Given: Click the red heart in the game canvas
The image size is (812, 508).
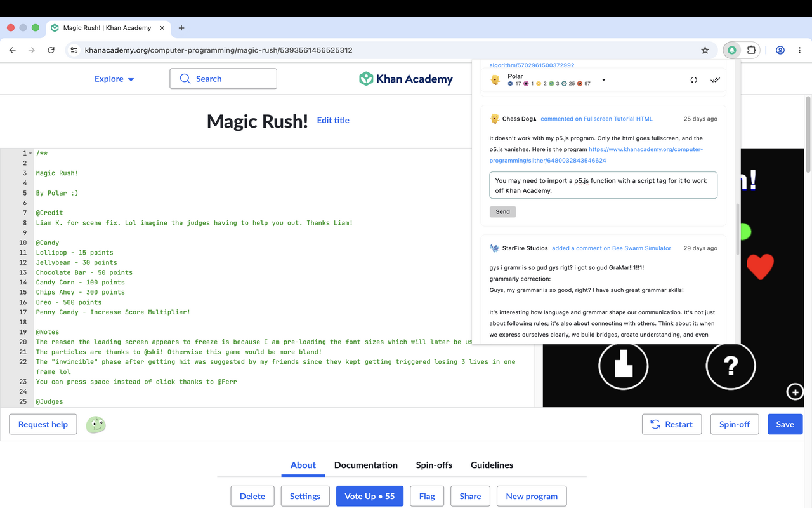Looking at the screenshot, I should pyautogui.click(x=760, y=267).
